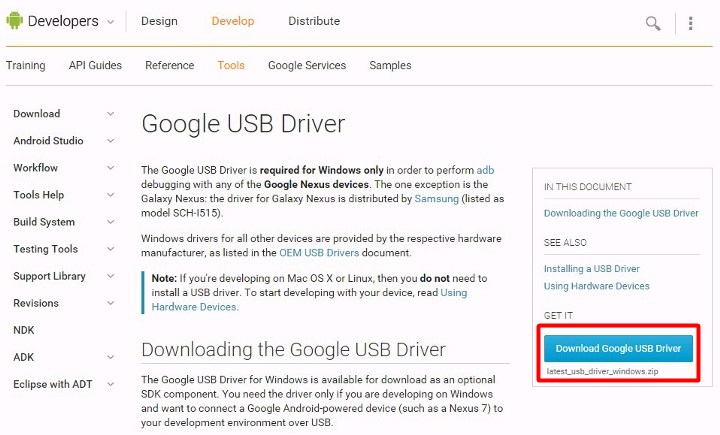
Task: Click the Android robot logo
Action: 14,20
